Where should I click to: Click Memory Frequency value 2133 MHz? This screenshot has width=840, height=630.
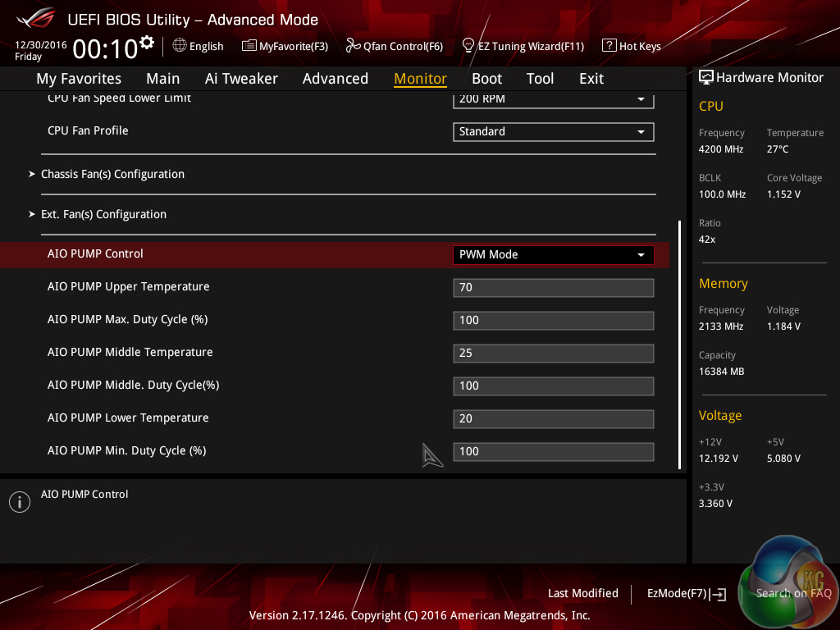coord(721,326)
